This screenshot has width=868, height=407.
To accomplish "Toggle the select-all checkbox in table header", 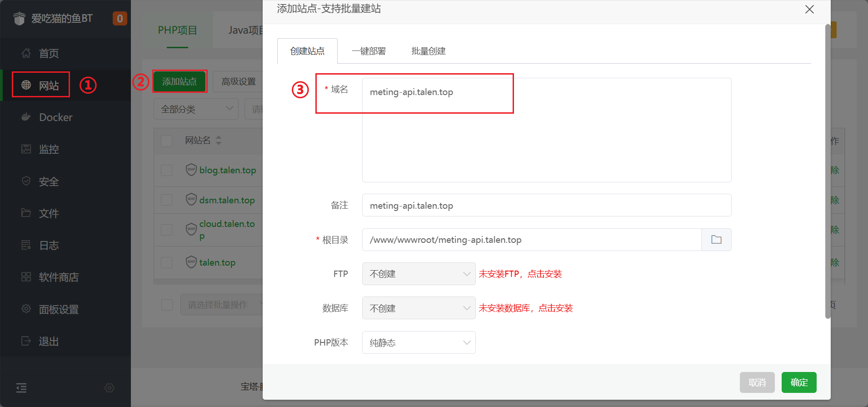I will [167, 141].
